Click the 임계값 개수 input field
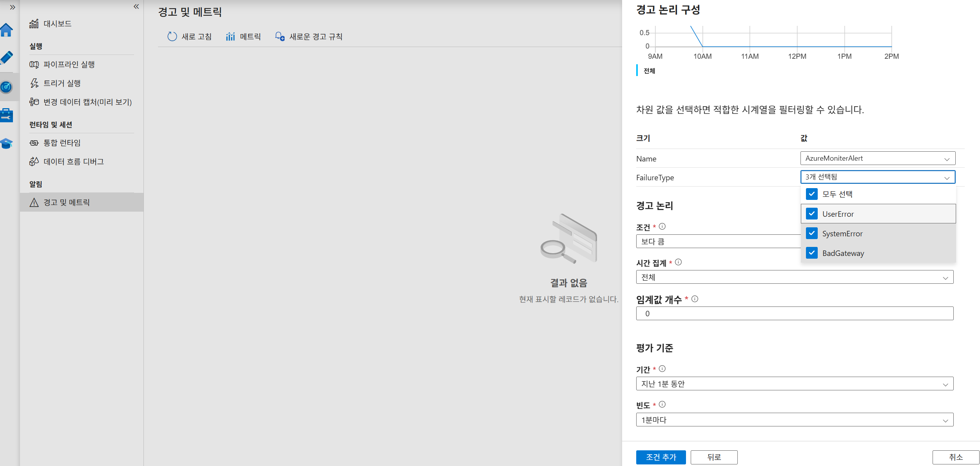This screenshot has width=980, height=466. point(794,314)
